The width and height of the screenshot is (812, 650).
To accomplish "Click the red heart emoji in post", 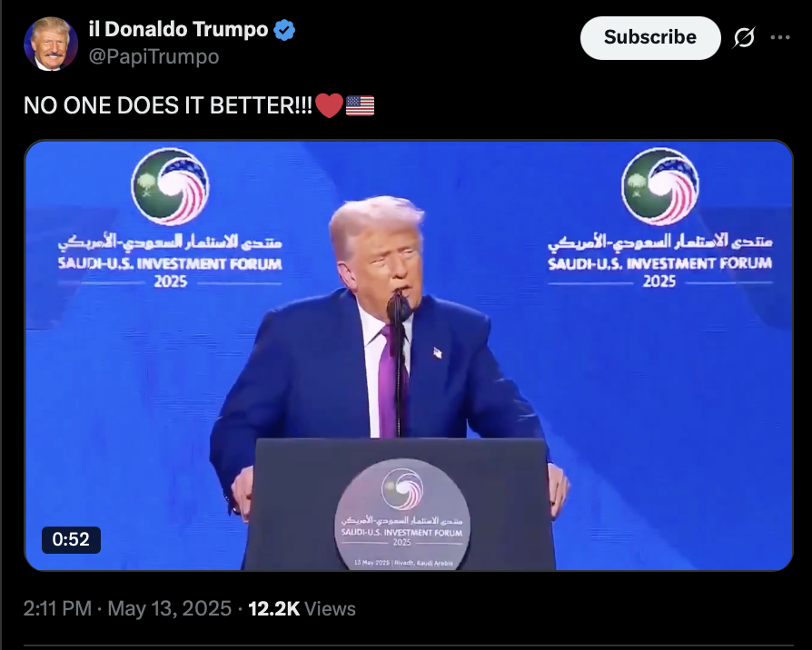I will click(329, 105).
